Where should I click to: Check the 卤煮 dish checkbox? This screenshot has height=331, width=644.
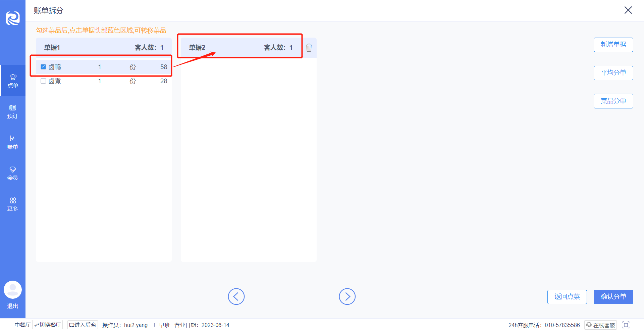click(43, 81)
